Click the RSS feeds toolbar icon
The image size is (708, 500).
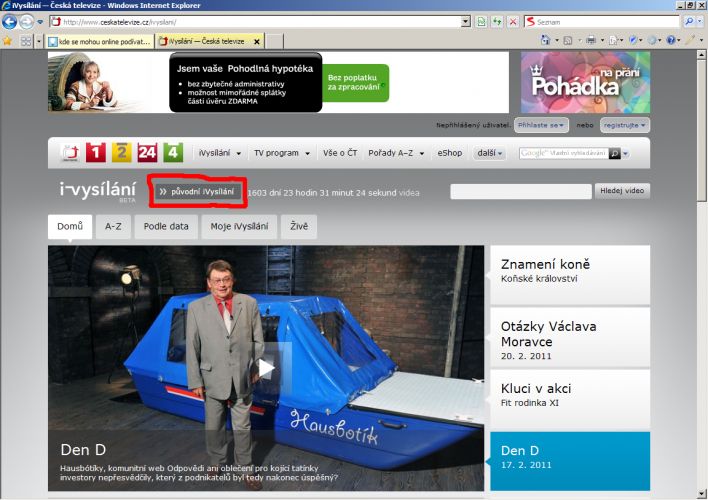pos(568,41)
